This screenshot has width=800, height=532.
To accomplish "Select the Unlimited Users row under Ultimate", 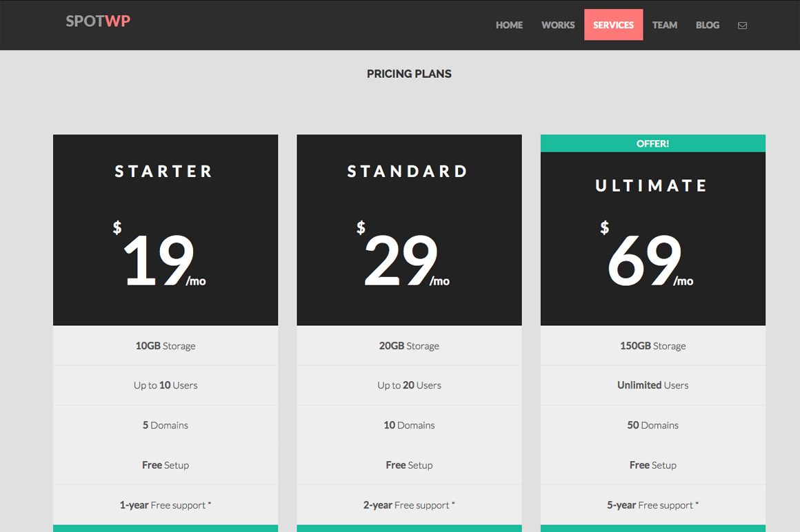I will click(x=652, y=385).
